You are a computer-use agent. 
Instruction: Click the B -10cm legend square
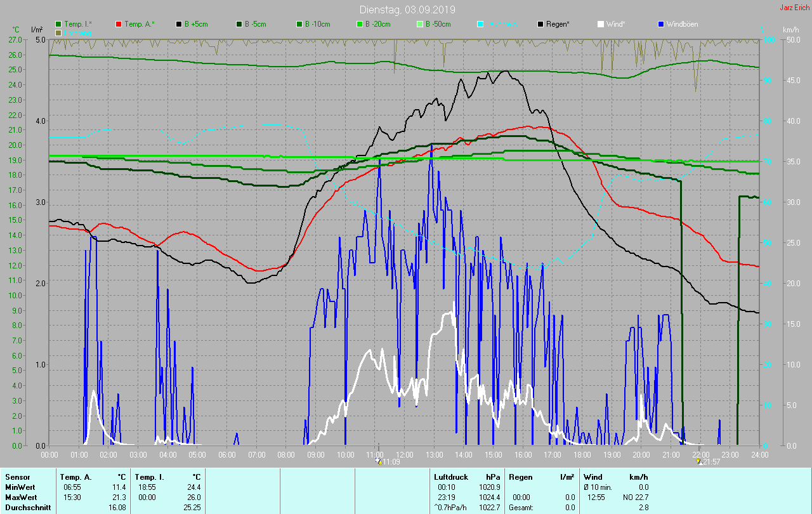tap(299, 24)
